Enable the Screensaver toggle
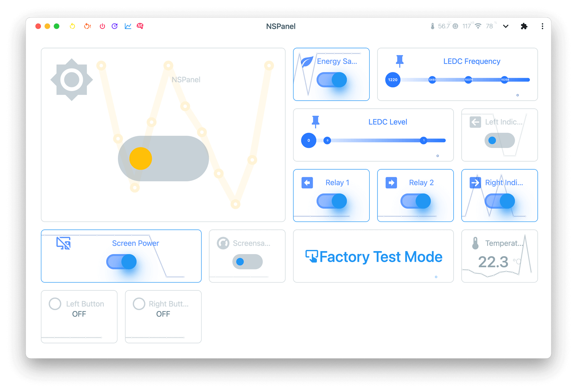The height and width of the screenshot is (392, 577). tap(247, 262)
